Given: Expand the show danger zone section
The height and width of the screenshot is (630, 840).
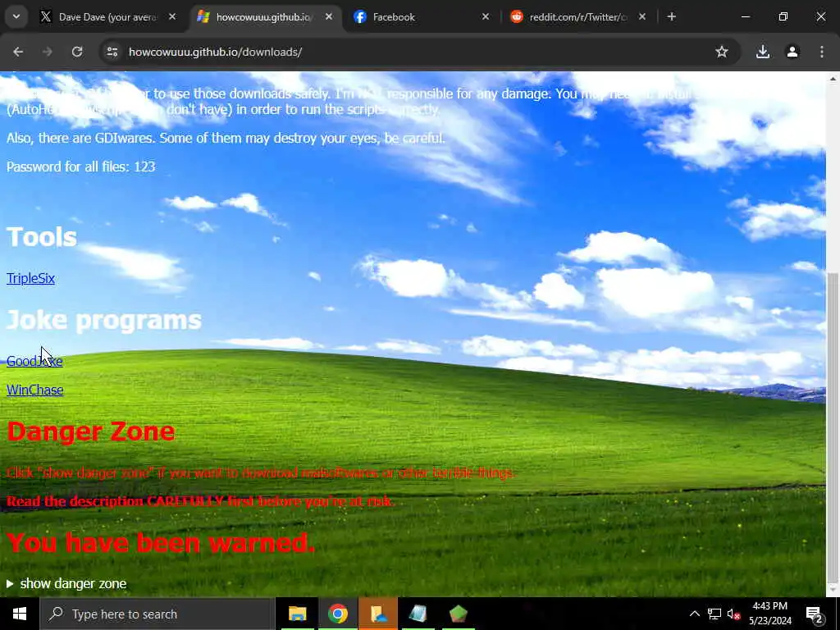Looking at the screenshot, I should pyautogui.click(x=67, y=583).
